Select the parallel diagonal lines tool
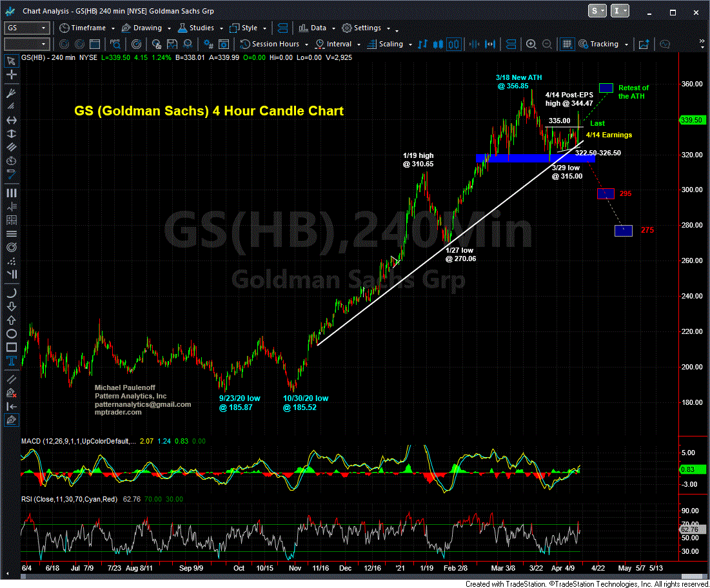 (x=12, y=148)
